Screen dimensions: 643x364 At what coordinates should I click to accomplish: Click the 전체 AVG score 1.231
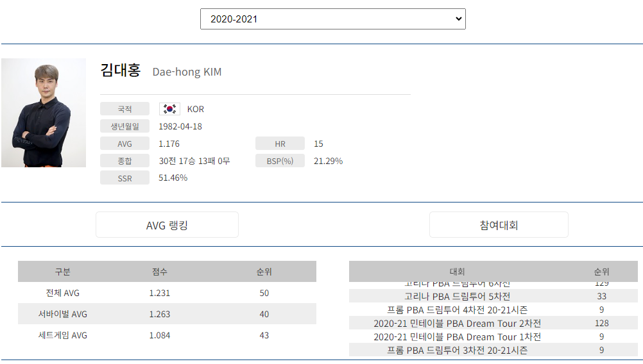(x=160, y=293)
